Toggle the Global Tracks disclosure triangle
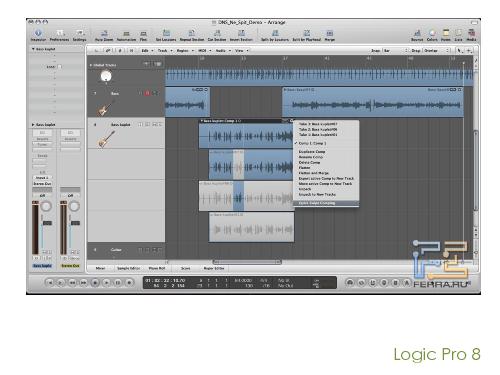Screen dimensions: 500x375 point(91,65)
